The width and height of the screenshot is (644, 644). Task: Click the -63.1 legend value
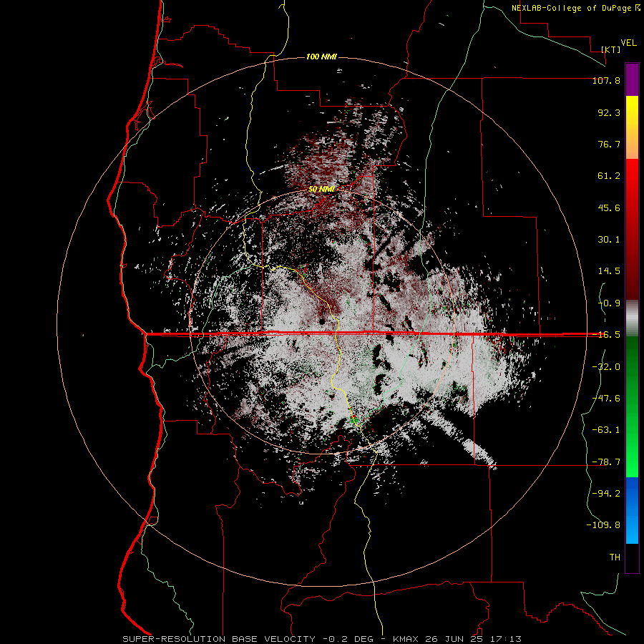pos(606,430)
